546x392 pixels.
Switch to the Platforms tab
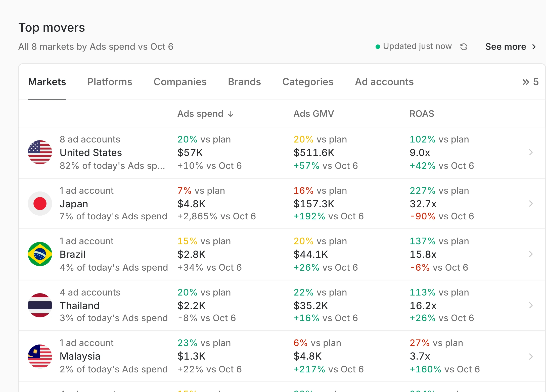coord(110,82)
